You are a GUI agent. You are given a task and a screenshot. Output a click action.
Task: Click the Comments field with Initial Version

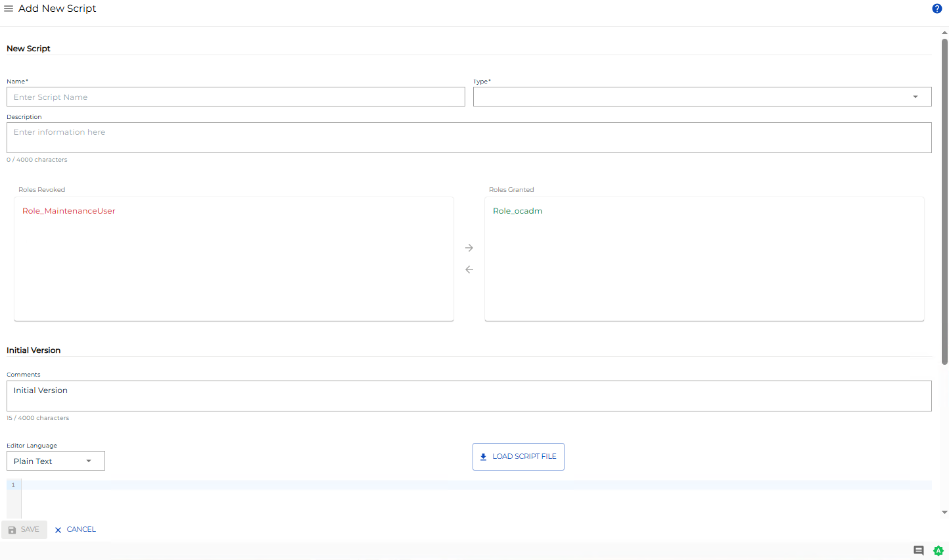click(x=469, y=396)
